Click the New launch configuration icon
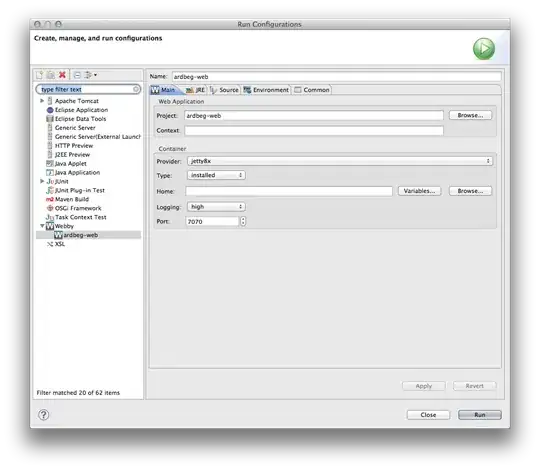The width and height of the screenshot is (540, 470). [x=39, y=75]
